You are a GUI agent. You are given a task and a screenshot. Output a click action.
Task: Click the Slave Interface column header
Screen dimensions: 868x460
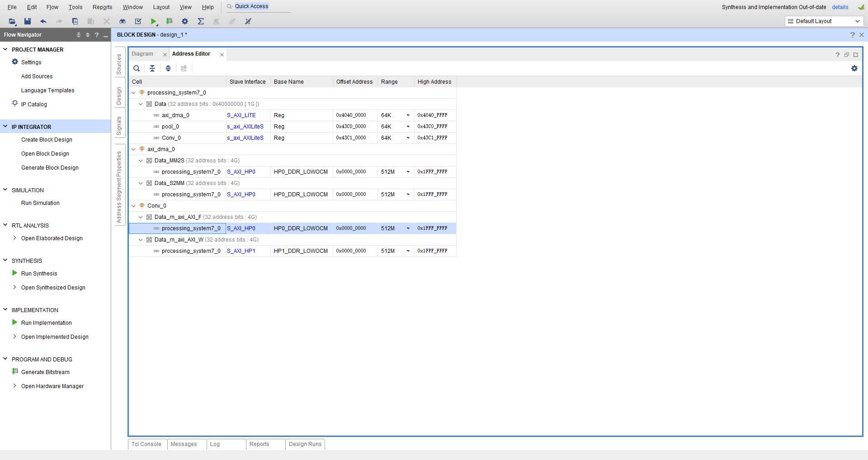pos(248,82)
